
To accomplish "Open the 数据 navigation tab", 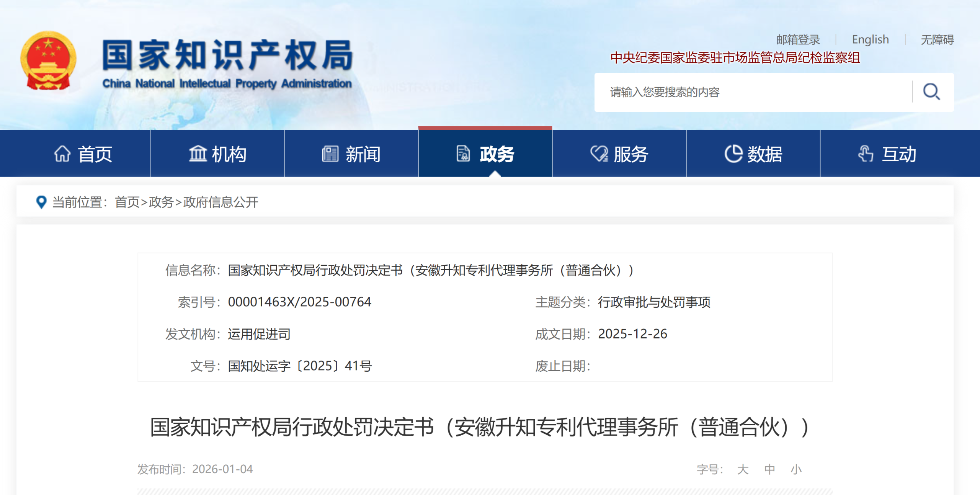I will tap(753, 154).
